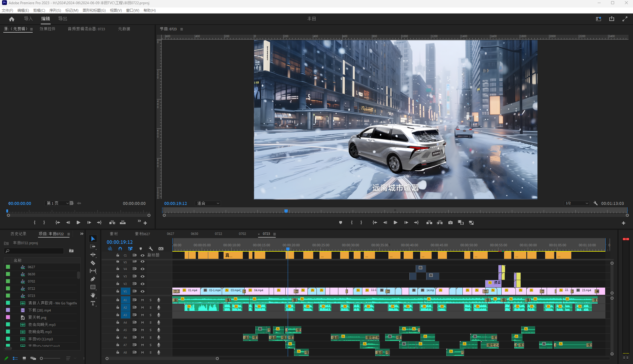Open the 文件(F) menu
Image resolution: width=633 pixels, height=364 pixels.
pos(7,10)
